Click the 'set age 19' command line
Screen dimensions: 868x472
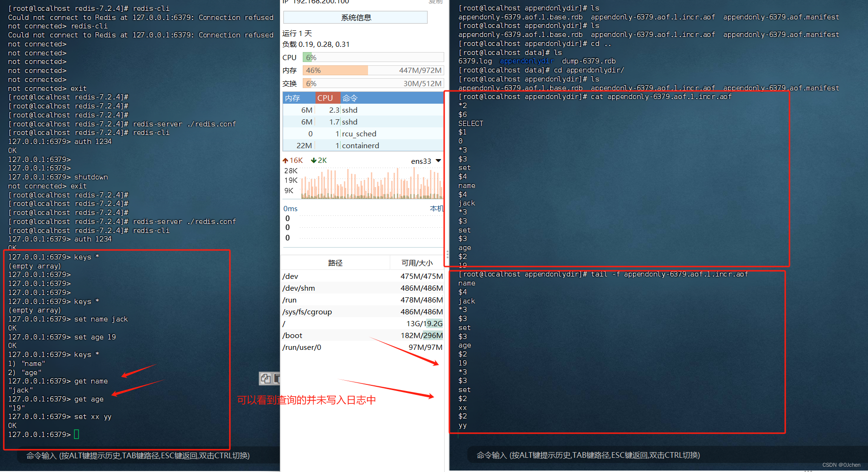pos(62,337)
